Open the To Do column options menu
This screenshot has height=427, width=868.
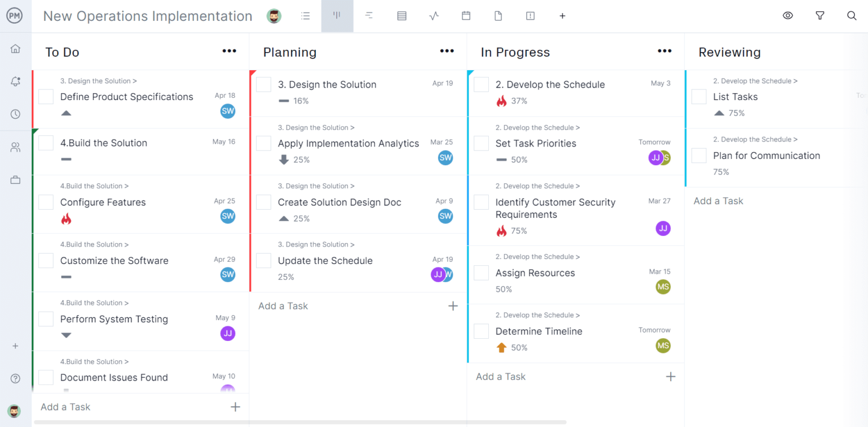229,51
